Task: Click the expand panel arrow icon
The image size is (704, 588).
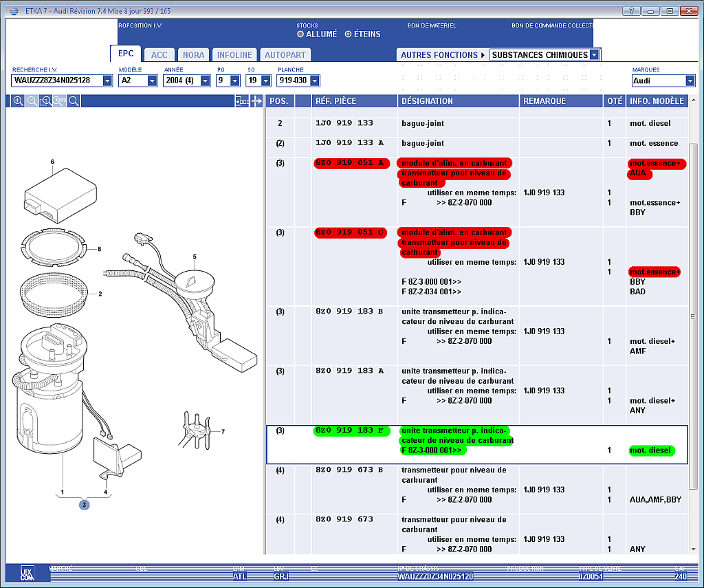Action: 256,101
